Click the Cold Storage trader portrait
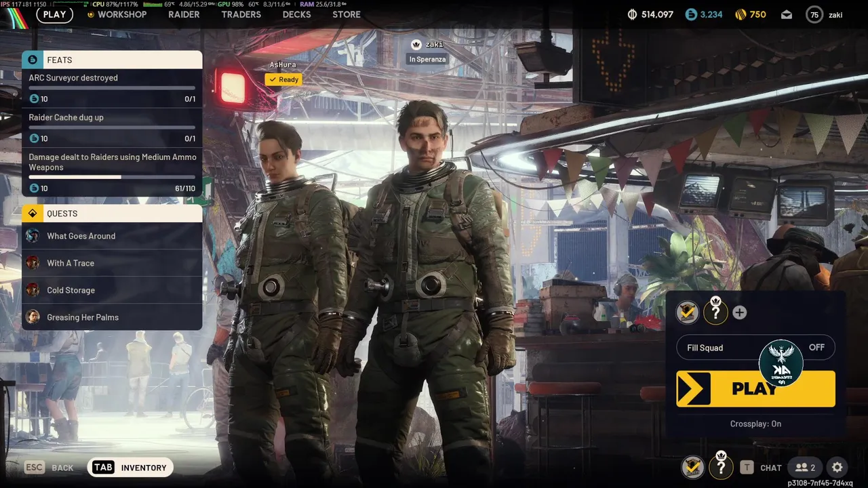Screen dimensions: 868x488 33,290
